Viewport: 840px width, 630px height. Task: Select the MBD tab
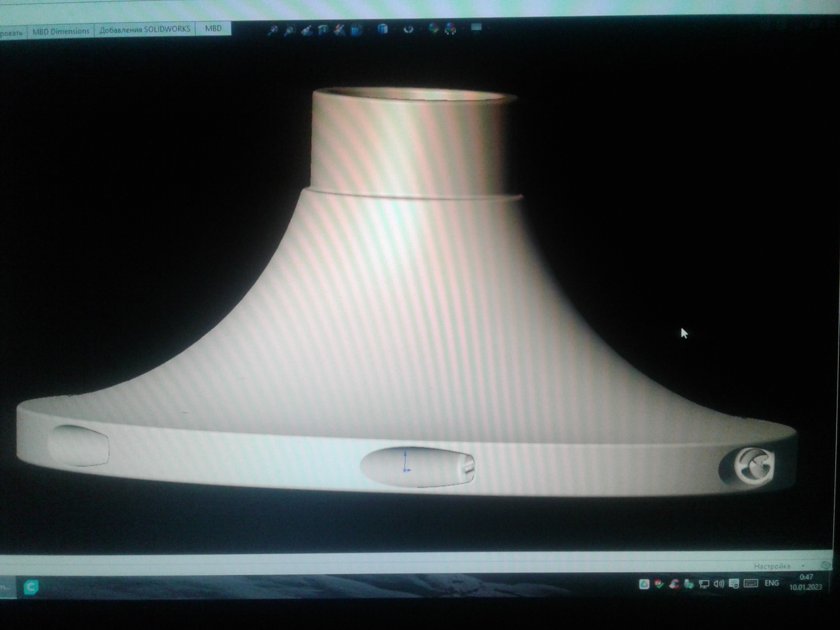213,28
